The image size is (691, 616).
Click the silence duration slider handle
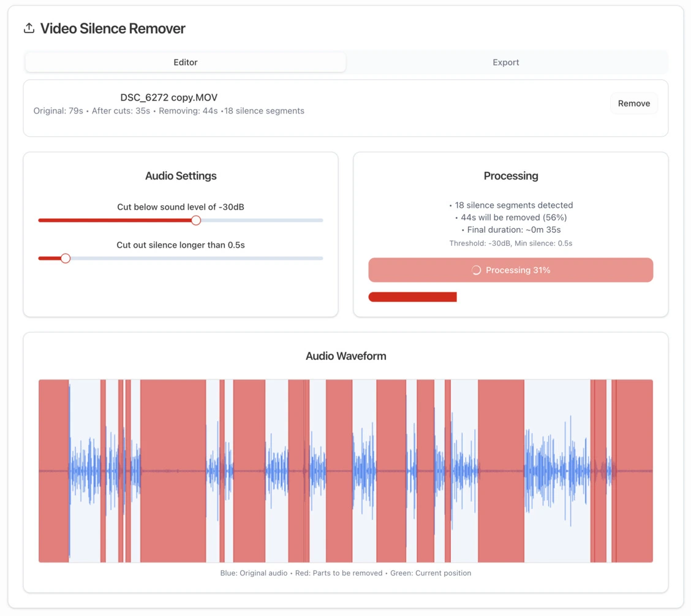pos(66,258)
